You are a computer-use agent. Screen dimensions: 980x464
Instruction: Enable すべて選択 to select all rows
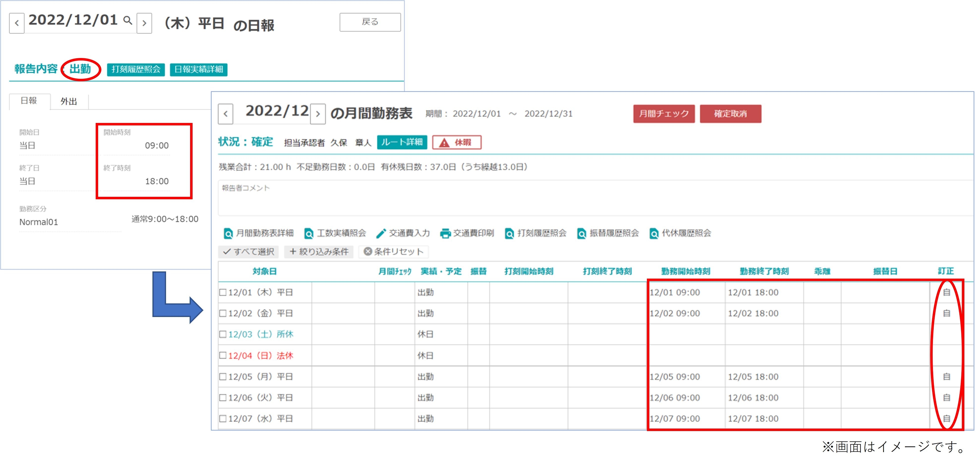[249, 251]
